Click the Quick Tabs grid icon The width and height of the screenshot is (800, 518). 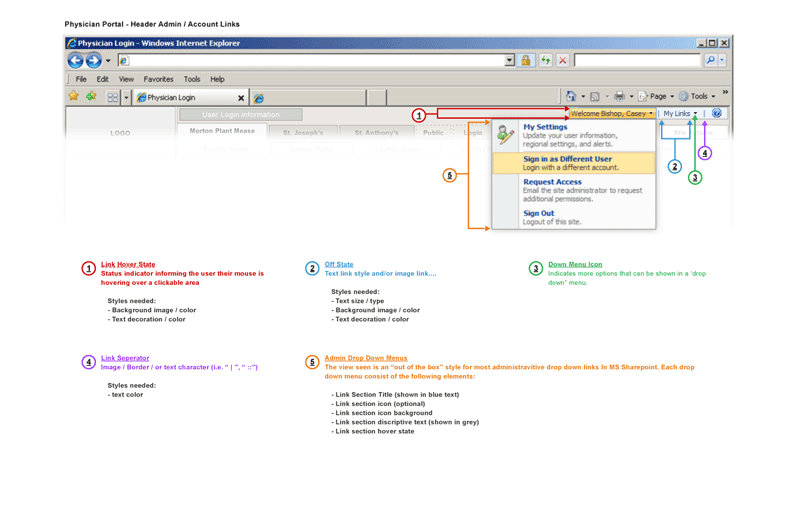pos(113,97)
